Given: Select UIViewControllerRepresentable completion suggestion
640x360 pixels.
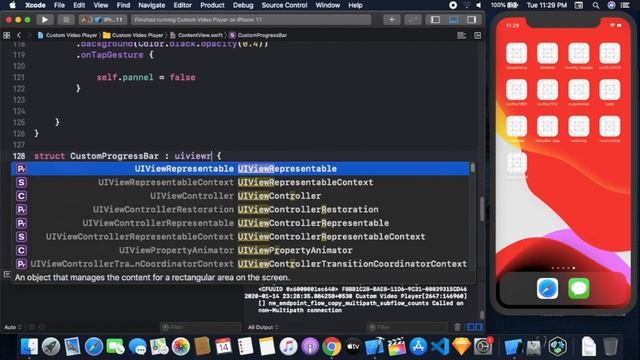Looking at the screenshot, I should [x=241, y=223].
